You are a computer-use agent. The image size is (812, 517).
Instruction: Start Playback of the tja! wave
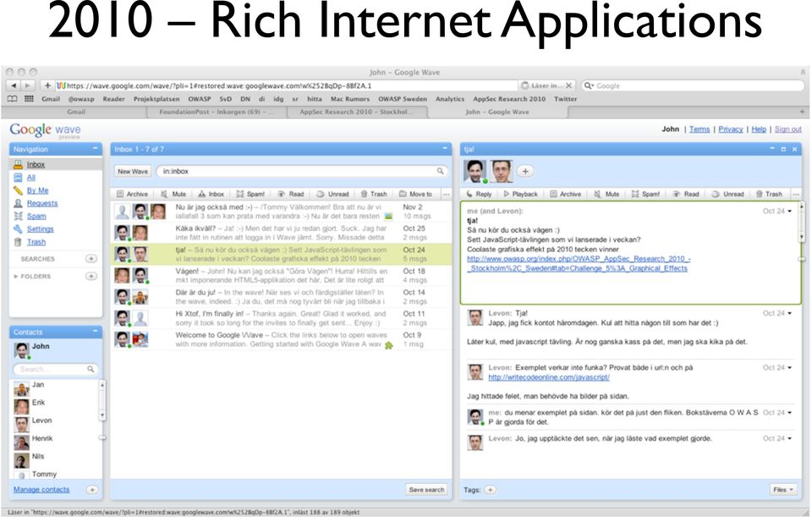pyautogui.click(x=520, y=194)
